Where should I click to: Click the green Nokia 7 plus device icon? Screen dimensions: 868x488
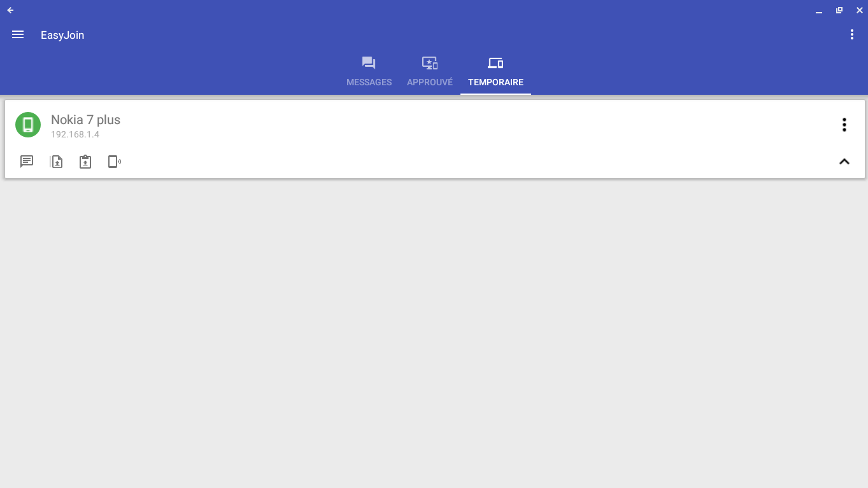(28, 125)
